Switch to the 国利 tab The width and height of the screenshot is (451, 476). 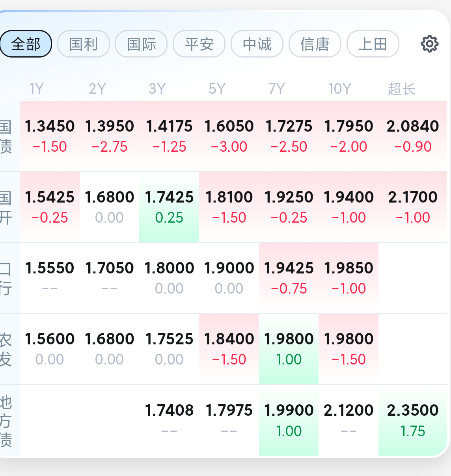click(x=84, y=44)
